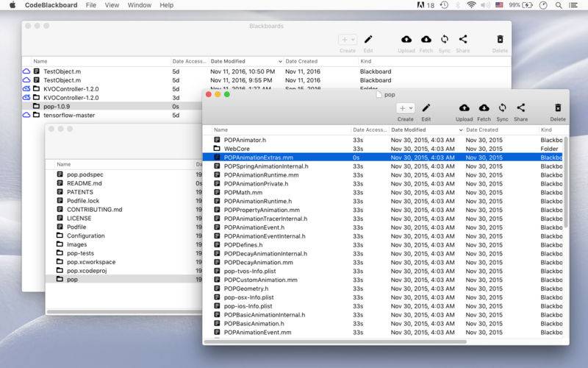
Task: Click Sync icon in pop window
Action: pos(503,108)
